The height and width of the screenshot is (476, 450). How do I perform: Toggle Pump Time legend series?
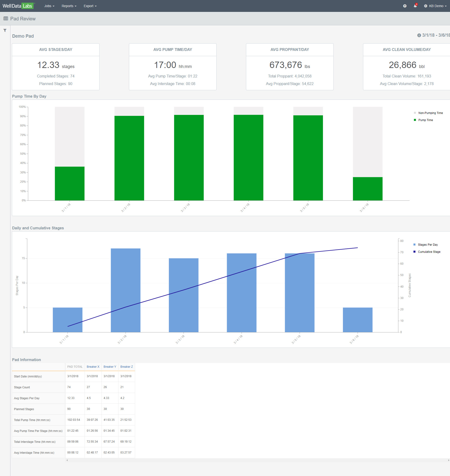click(x=423, y=120)
